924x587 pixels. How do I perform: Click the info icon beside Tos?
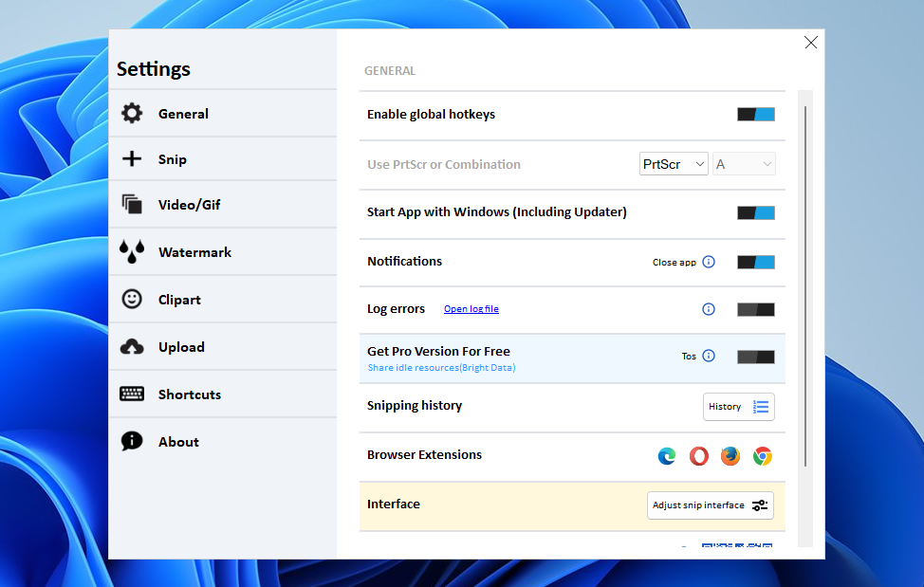coord(709,357)
